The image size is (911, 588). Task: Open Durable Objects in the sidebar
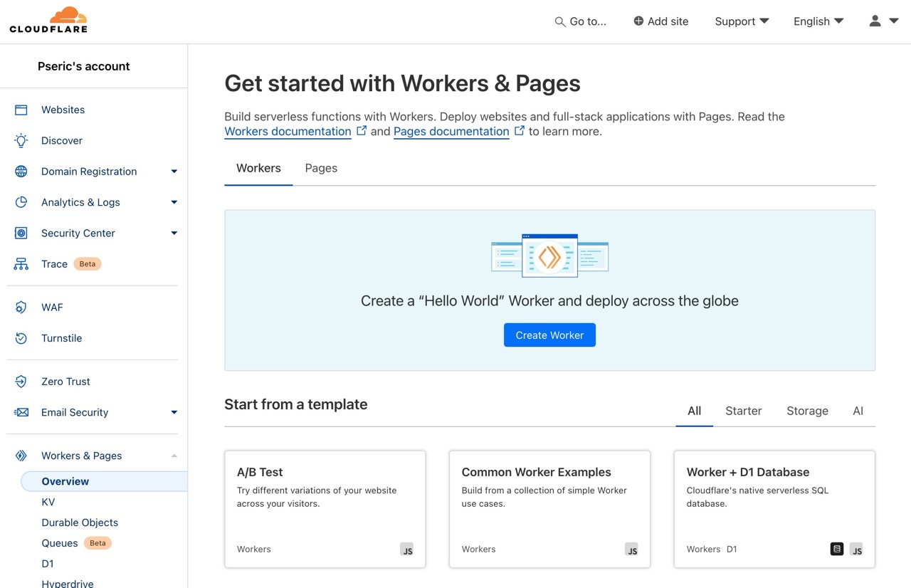click(x=80, y=523)
